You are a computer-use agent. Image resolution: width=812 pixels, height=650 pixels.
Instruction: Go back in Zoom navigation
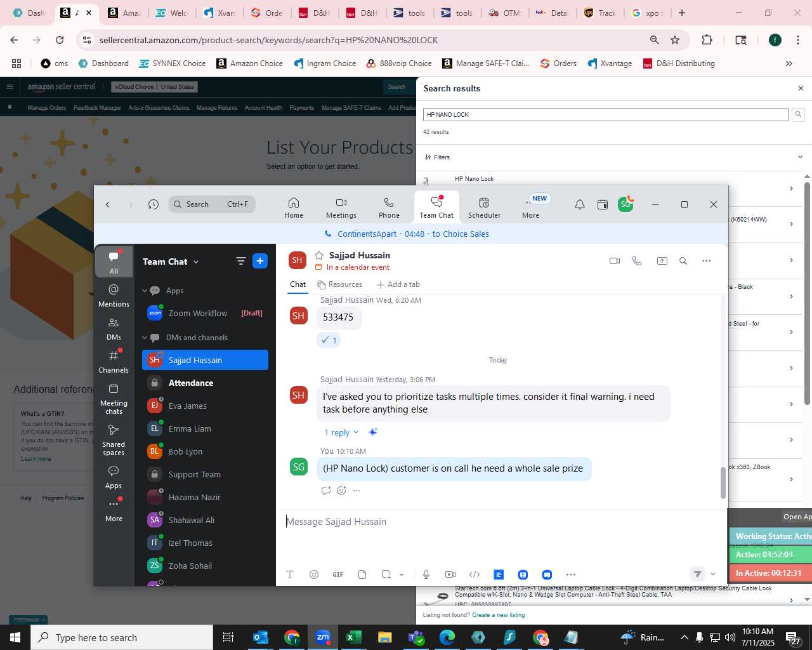[x=108, y=204]
